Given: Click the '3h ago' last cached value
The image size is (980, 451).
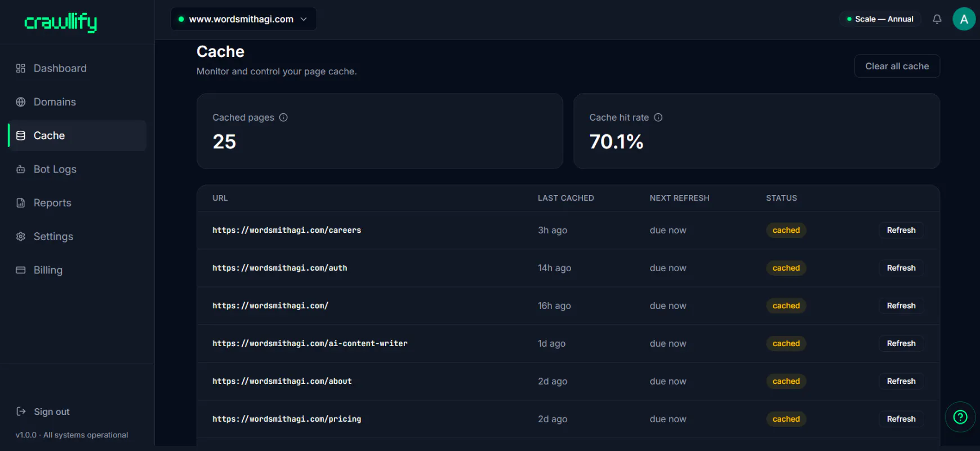Looking at the screenshot, I should pyautogui.click(x=553, y=230).
